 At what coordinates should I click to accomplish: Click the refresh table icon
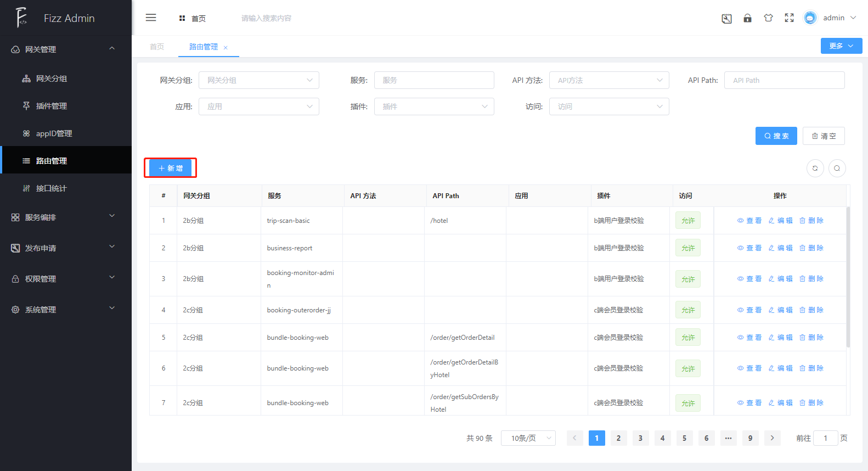pos(815,169)
